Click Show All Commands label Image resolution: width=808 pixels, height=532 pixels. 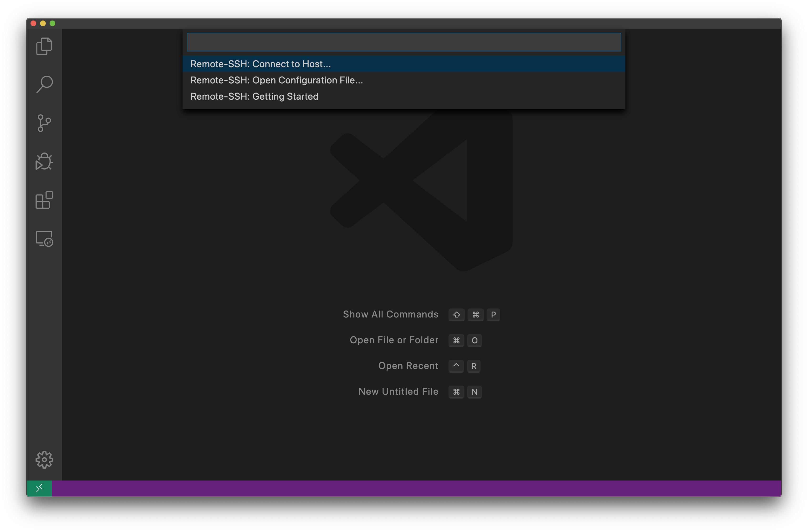point(390,314)
